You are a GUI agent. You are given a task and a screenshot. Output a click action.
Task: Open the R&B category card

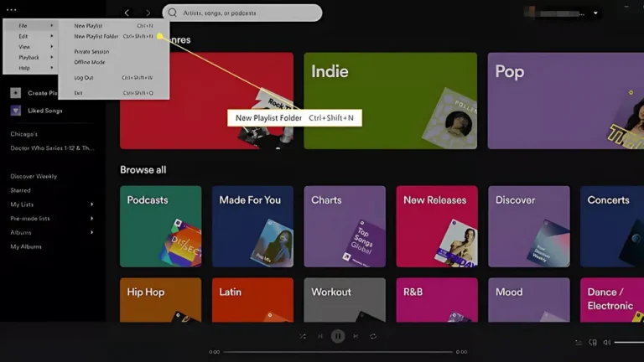[x=437, y=300]
